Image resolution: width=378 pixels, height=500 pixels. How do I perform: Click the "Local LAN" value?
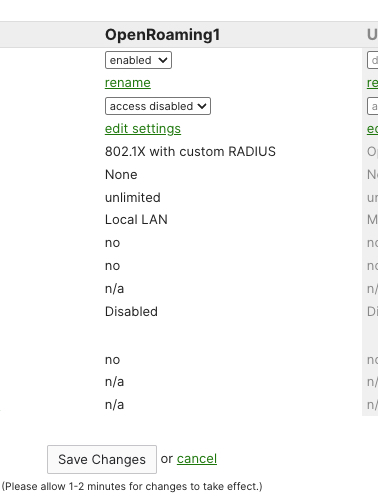click(x=136, y=220)
